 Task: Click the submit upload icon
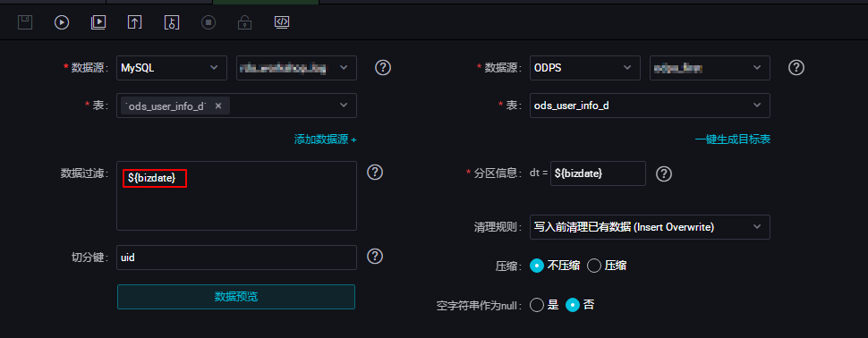click(x=135, y=22)
